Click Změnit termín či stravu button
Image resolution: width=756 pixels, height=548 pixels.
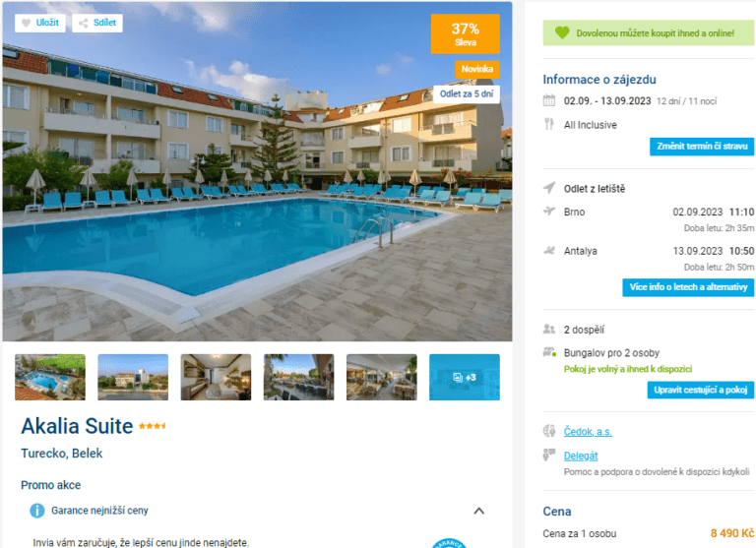pyautogui.click(x=702, y=147)
